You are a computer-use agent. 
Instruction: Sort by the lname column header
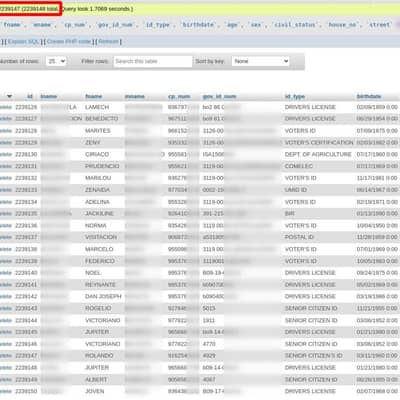point(49,97)
